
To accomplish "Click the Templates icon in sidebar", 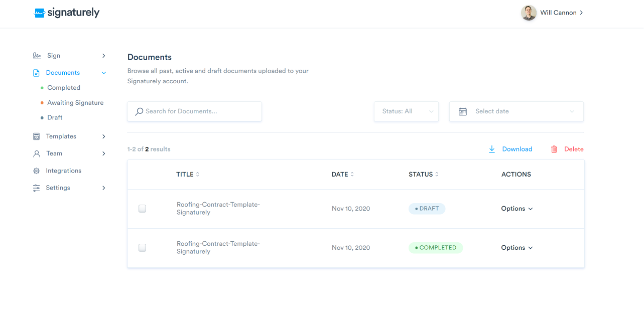I will point(36,136).
